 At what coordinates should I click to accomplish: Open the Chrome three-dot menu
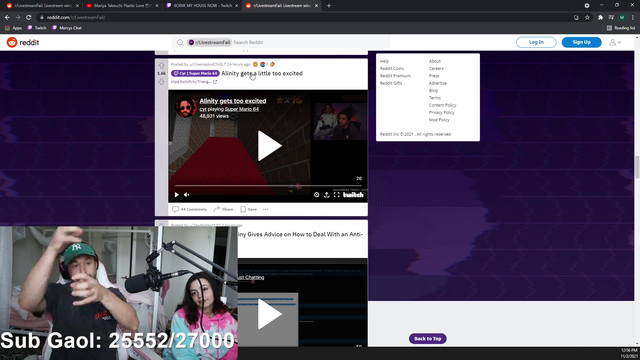(x=633, y=18)
